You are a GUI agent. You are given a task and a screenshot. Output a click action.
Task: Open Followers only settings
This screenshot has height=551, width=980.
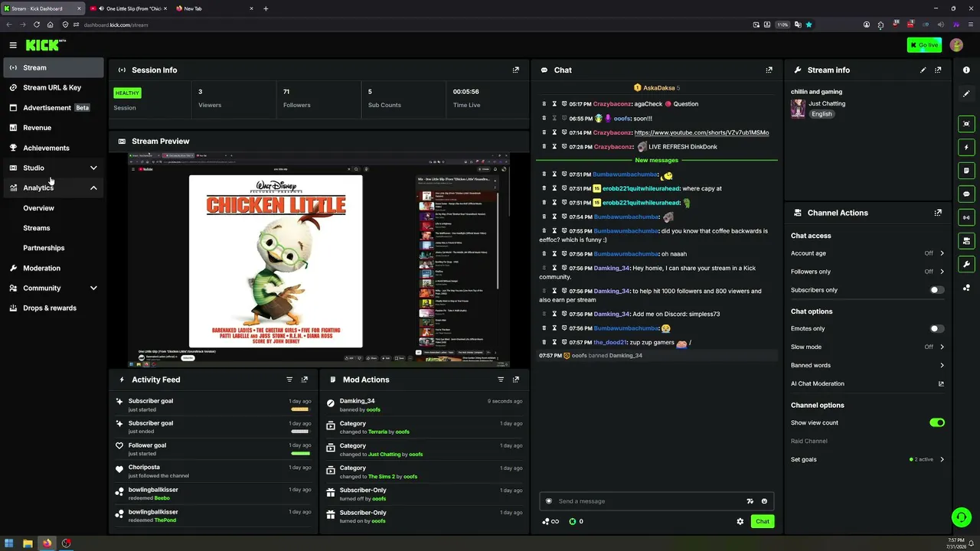867,272
